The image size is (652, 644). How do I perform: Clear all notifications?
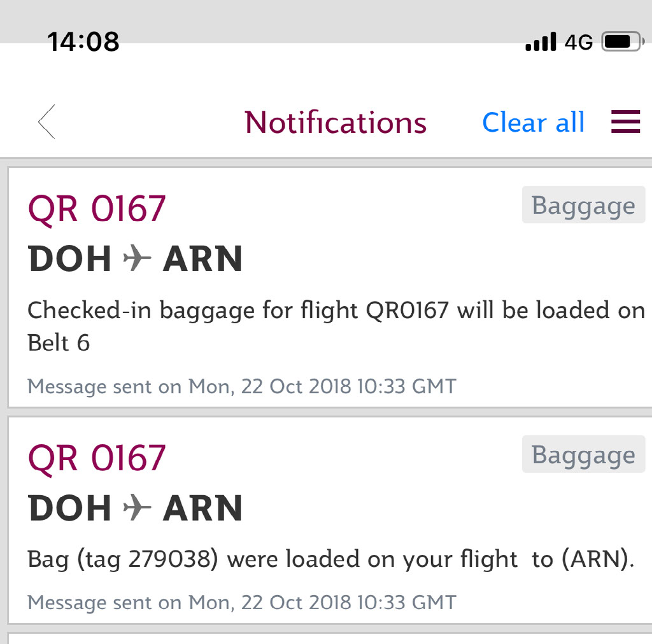(533, 122)
